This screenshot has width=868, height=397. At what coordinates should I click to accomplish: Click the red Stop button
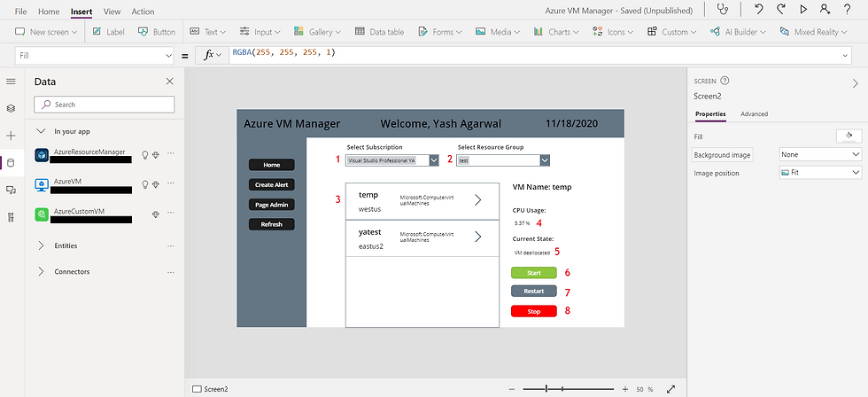point(533,311)
